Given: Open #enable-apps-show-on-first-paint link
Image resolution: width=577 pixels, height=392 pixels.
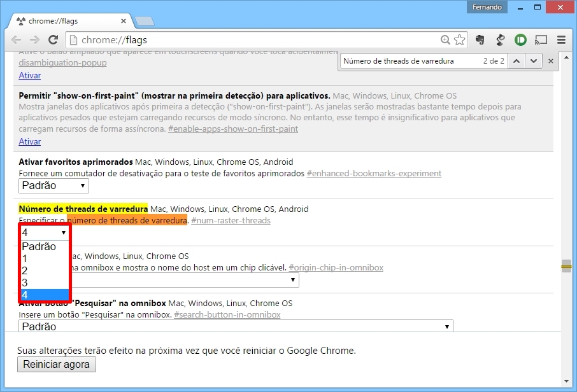Looking at the screenshot, I should pos(233,129).
